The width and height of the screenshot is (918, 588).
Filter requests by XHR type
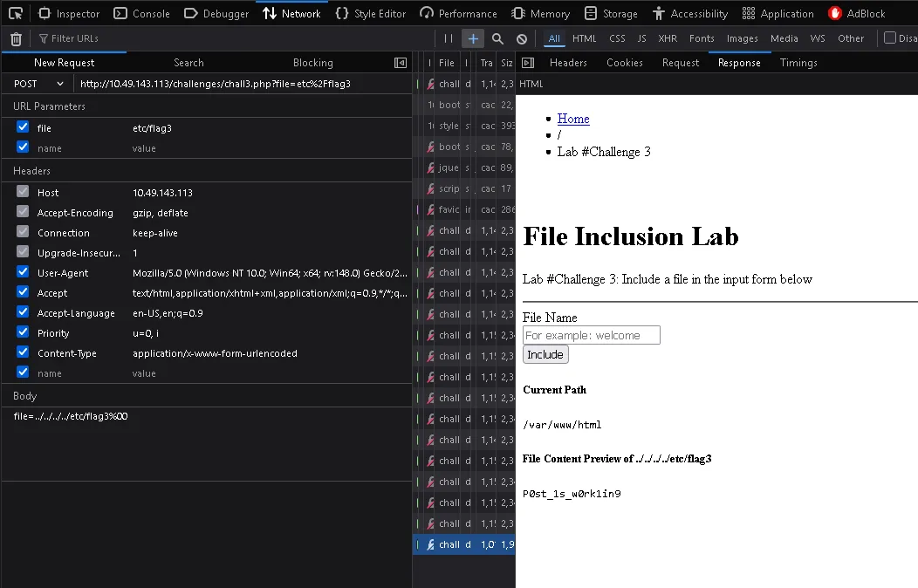click(x=668, y=38)
